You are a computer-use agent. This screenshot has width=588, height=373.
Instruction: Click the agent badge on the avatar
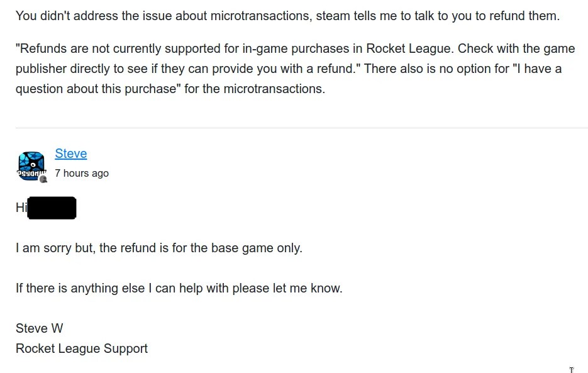click(x=43, y=179)
